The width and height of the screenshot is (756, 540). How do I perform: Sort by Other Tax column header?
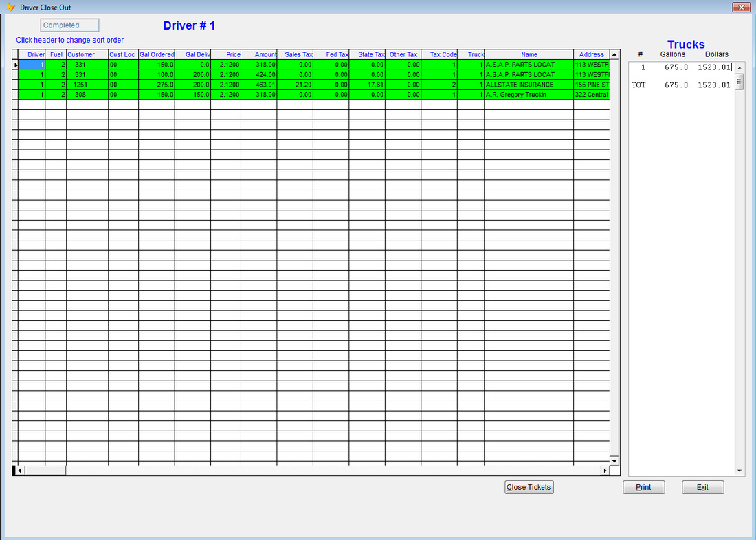point(403,54)
